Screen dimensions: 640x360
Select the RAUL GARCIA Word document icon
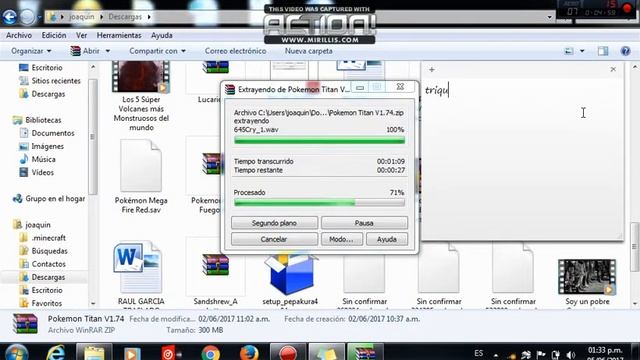138,268
